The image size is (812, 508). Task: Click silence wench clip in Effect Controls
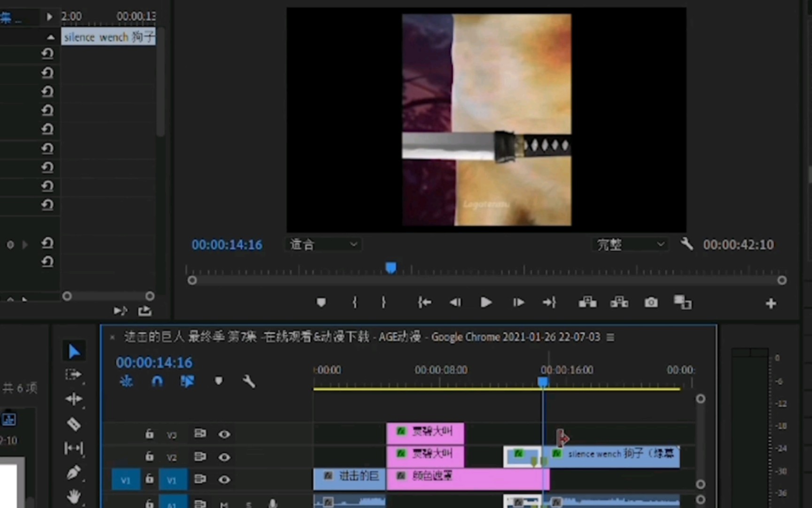click(109, 37)
